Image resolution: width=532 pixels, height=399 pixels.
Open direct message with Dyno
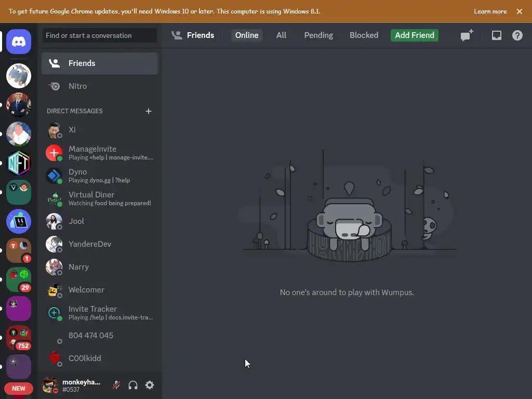[x=100, y=176]
